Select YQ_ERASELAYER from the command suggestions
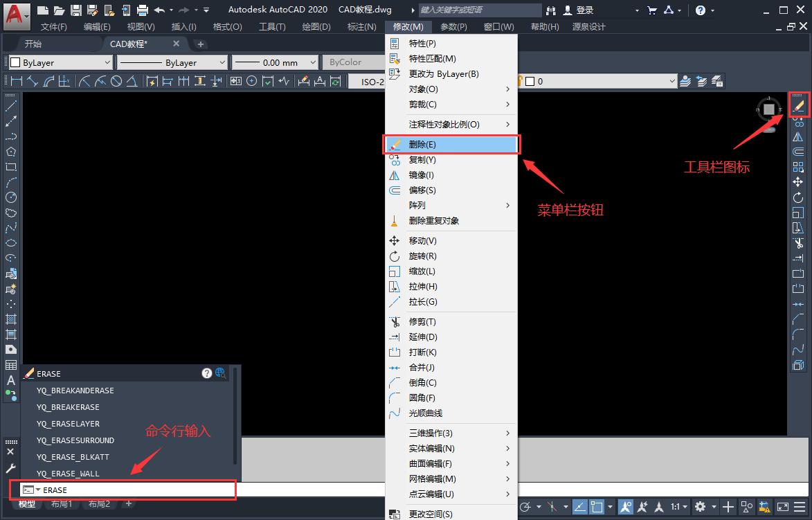The image size is (812, 520). tap(68, 424)
